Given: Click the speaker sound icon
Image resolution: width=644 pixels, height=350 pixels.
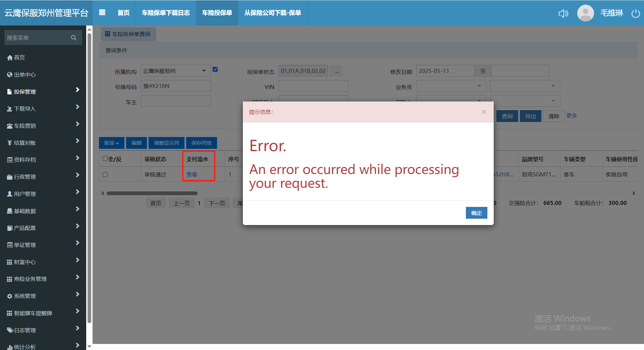Looking at the screenshot, I should point(563,13).
